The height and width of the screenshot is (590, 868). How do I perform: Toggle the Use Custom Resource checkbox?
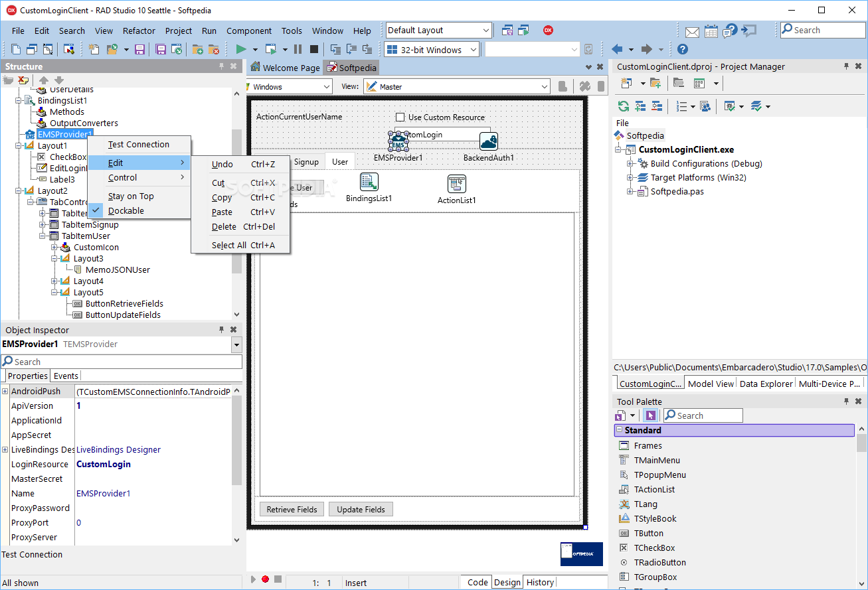click(400, 117)
